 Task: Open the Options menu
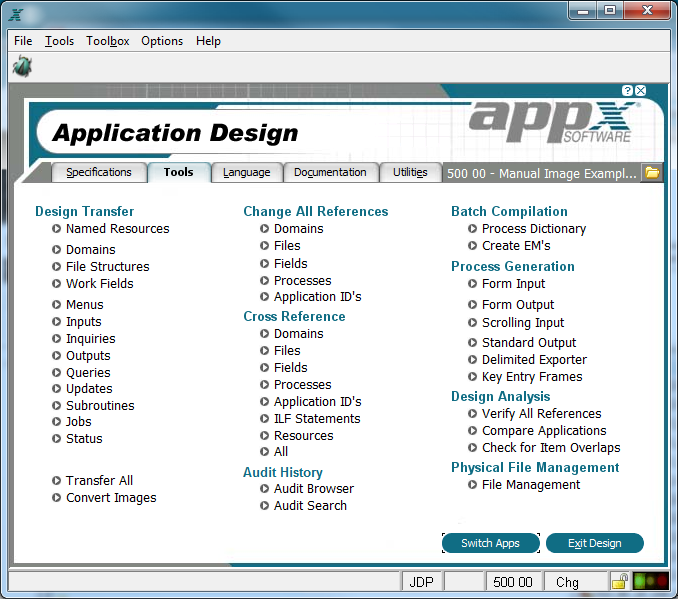click(162, 41)
